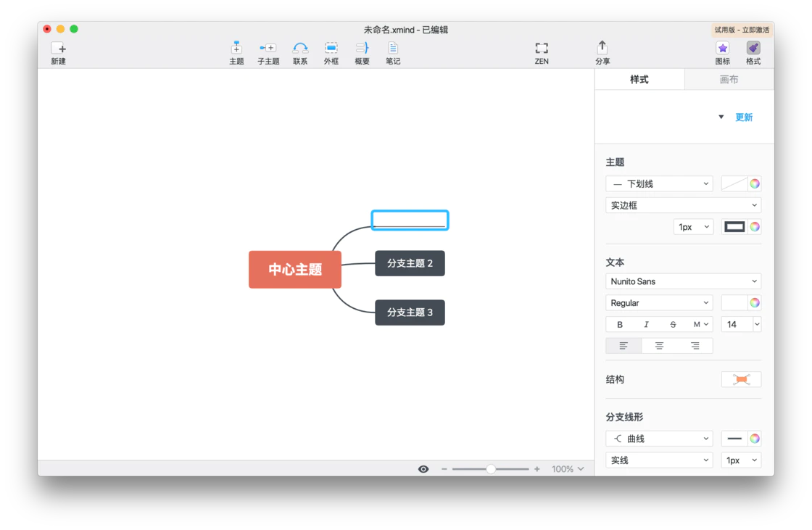This screenshot has width=812, height=530.
Task: Open the 实边框 border style dropdown
Action: (683, 205)
